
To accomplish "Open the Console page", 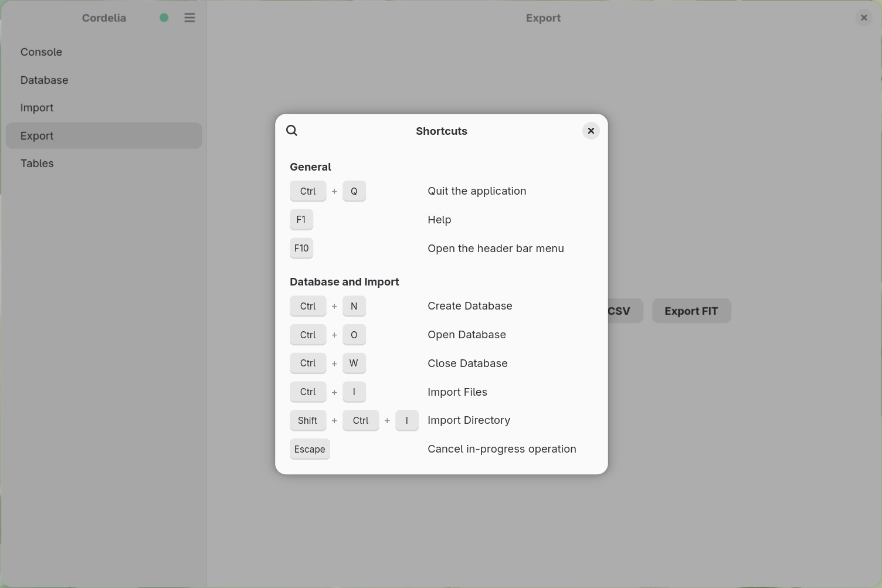I will point(104,52).
